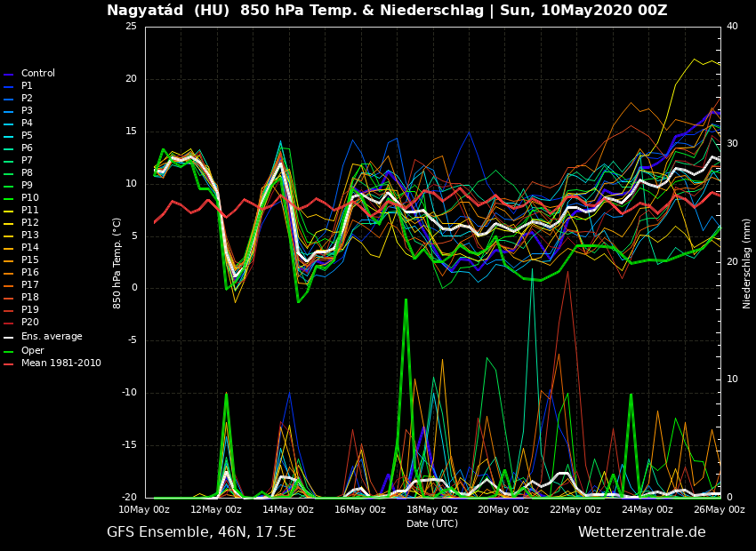
Task: Select the Oper legend entry
Action: click(x=33, y=351)
